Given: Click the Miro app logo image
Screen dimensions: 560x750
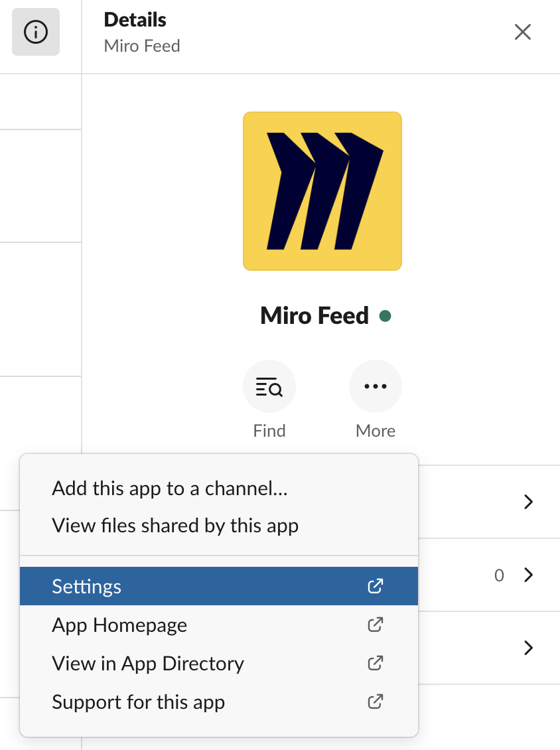Looking at the screenshot, I should 322,191.
